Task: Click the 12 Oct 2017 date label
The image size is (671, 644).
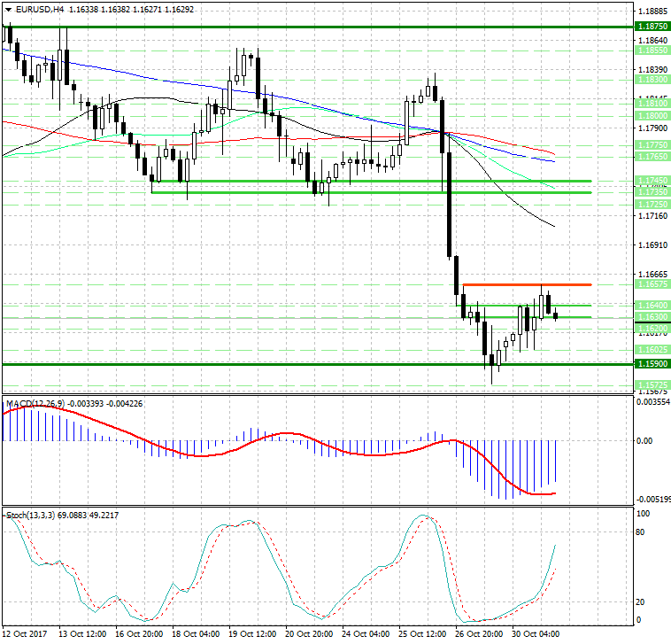Action: pyautogui.click(x=24, y=634)
